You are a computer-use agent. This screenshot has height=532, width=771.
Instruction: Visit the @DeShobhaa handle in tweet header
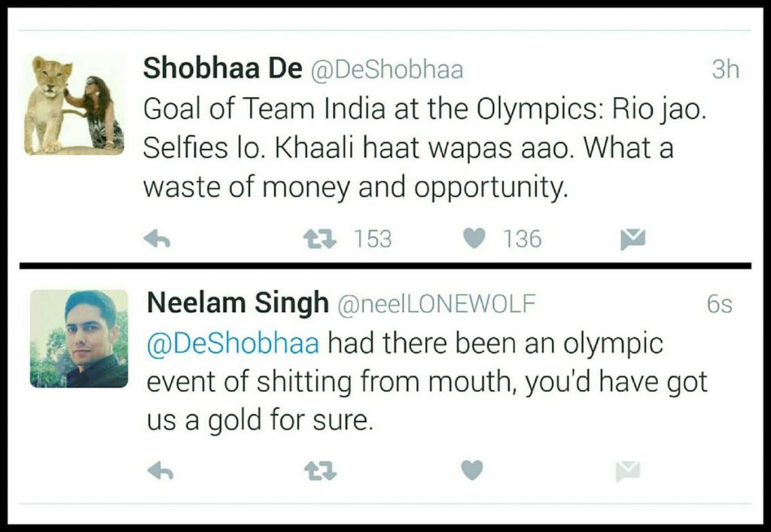point(386,69)
